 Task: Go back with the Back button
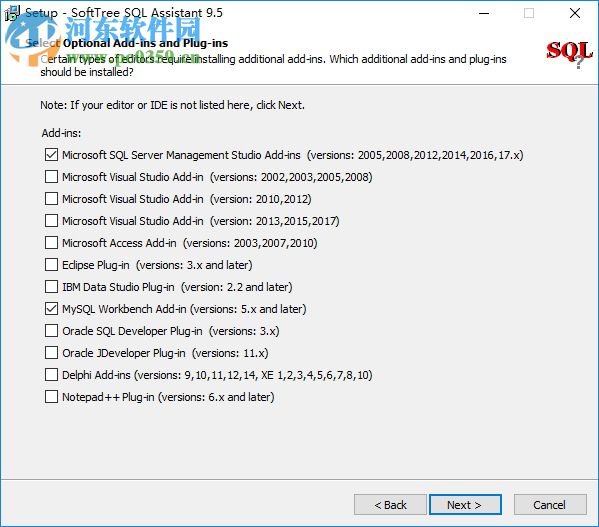coord(390,505)
